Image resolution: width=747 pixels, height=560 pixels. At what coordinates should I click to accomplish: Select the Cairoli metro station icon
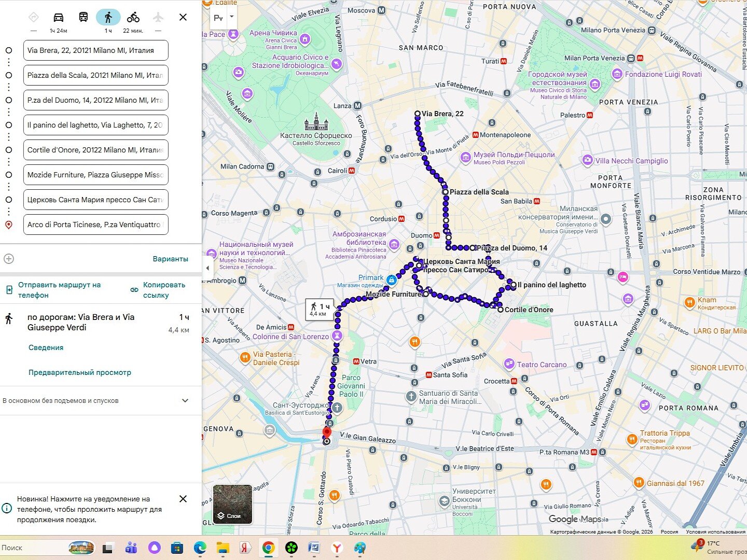point(352,171)
